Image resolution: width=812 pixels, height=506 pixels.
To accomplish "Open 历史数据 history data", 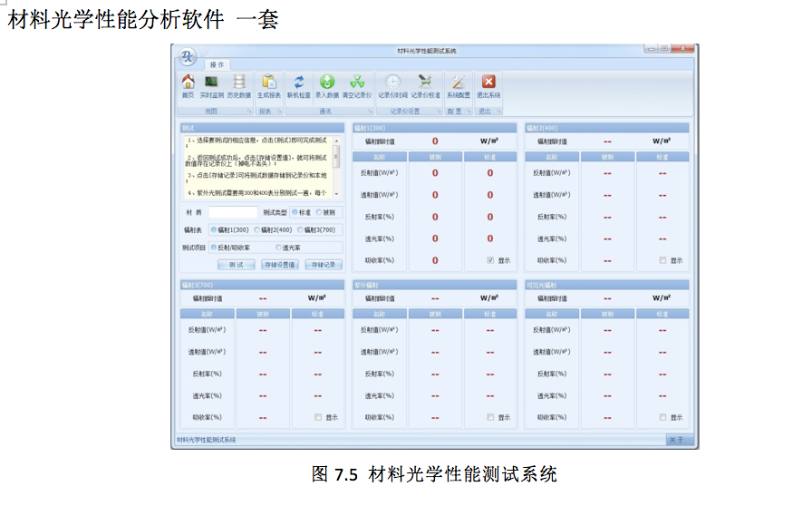I will (238, 86).
